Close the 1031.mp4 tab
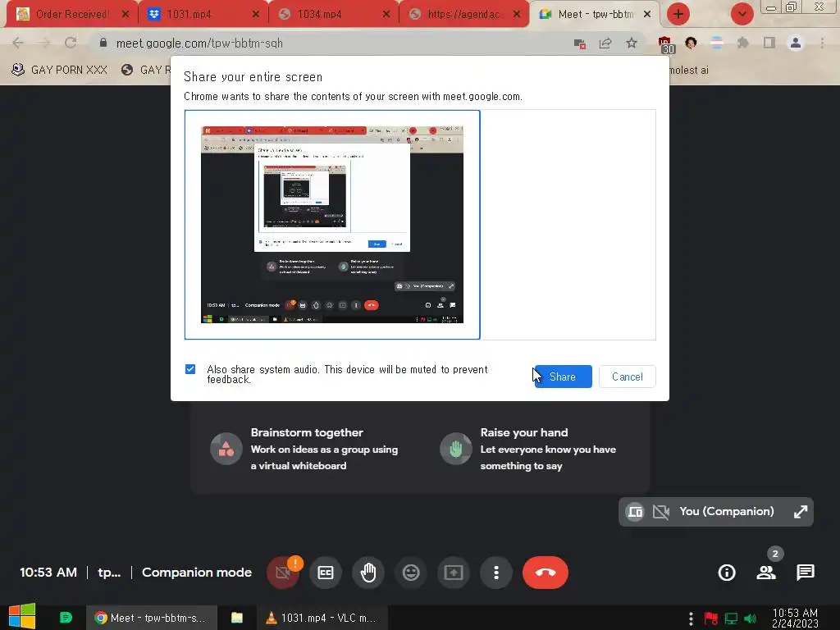The image size is (840, 630). point(256,15)
